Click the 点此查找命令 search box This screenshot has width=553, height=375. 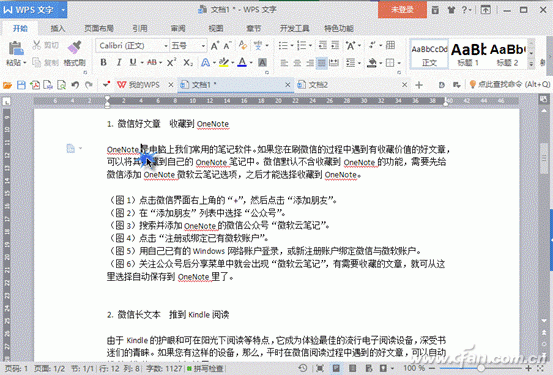click(510, 85)
